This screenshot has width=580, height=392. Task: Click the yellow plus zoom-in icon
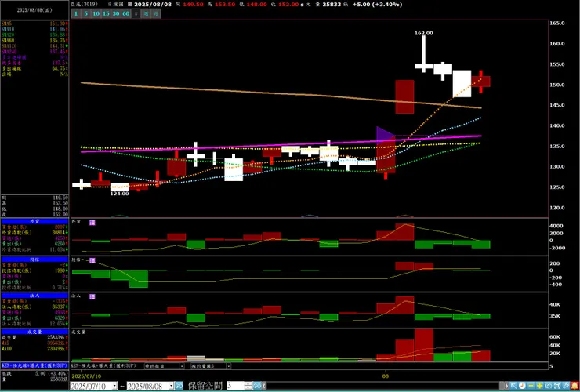(540, 386)
